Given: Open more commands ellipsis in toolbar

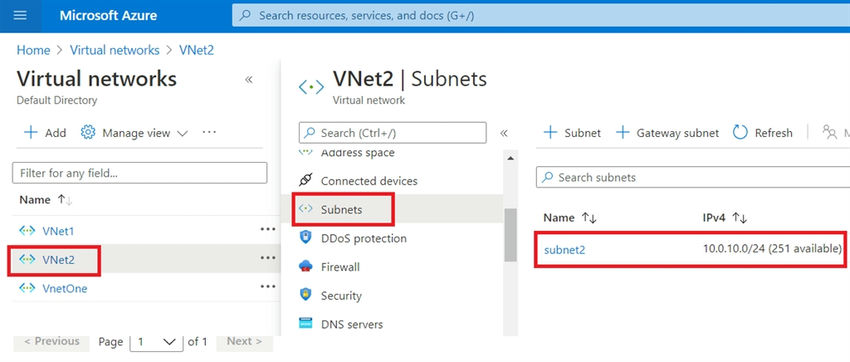Looking at the screenshot, I should [209, 132].
